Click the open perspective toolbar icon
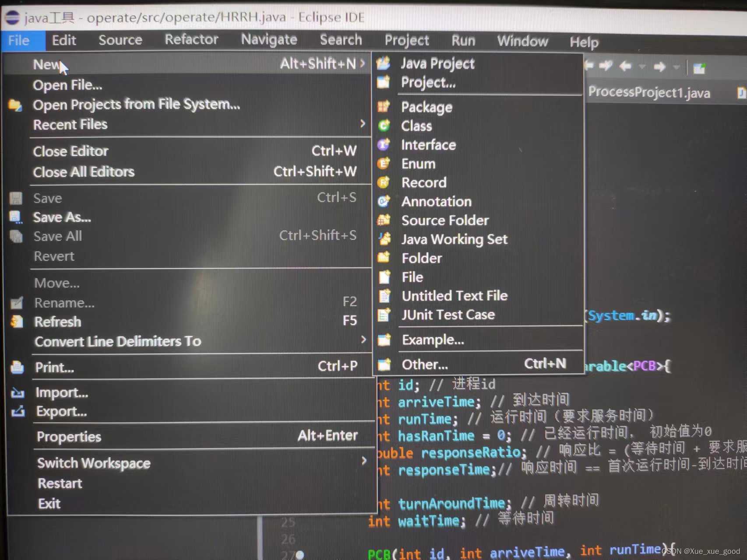The image size is (747, 560). click(699, 69)
